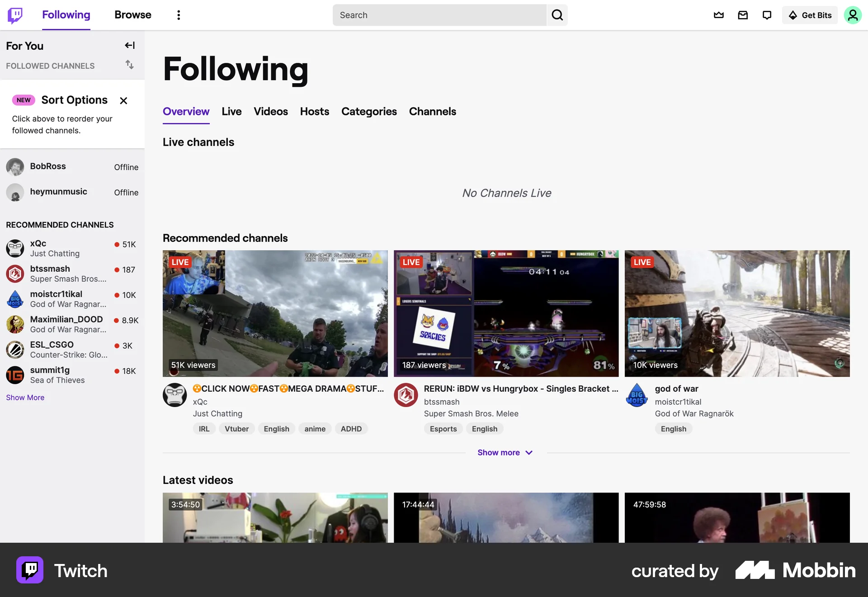This screenshot has height=597, width=868.
Task: Switch to the Videos tab
Action: click(x=270, y=112)
